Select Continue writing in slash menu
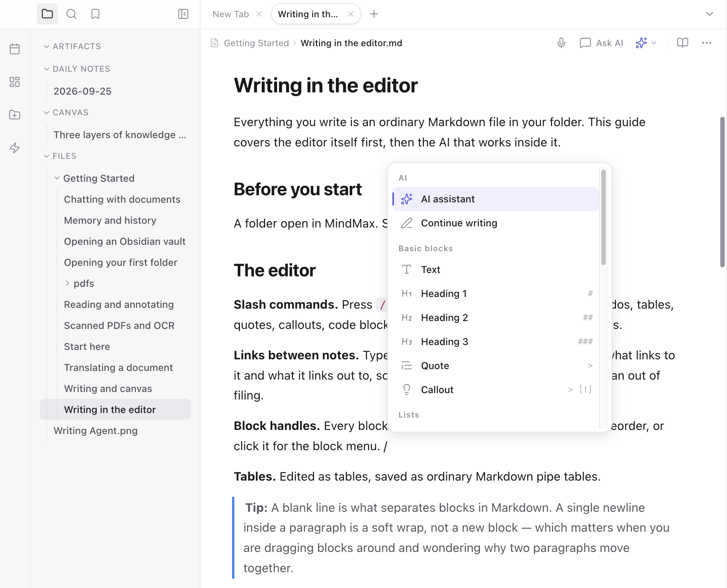This screenshot has width=727, height=588. tap(496, 223)
